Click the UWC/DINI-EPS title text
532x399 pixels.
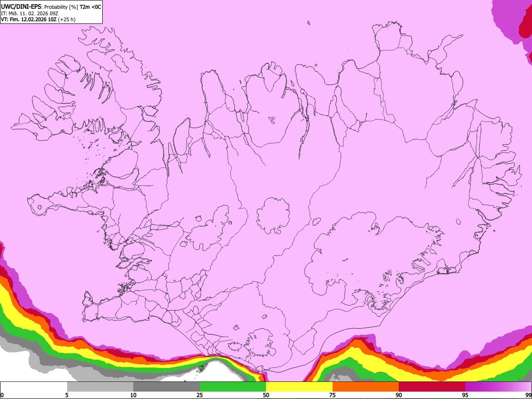21,7
